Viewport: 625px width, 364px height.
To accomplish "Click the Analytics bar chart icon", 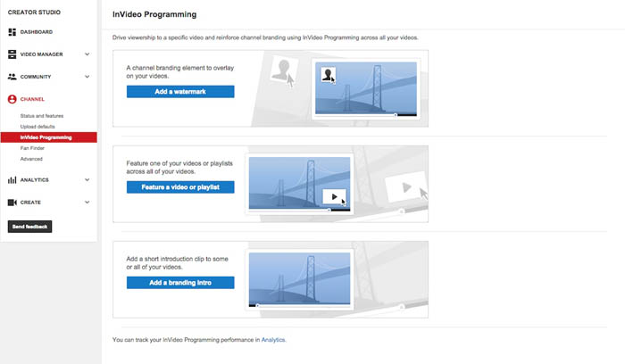I will coord(12,180).
